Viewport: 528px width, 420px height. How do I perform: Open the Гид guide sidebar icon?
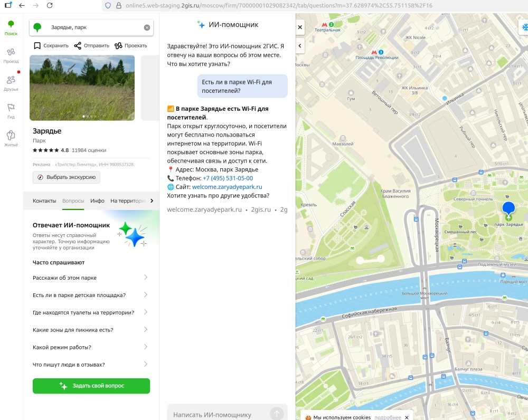(11, 110)
